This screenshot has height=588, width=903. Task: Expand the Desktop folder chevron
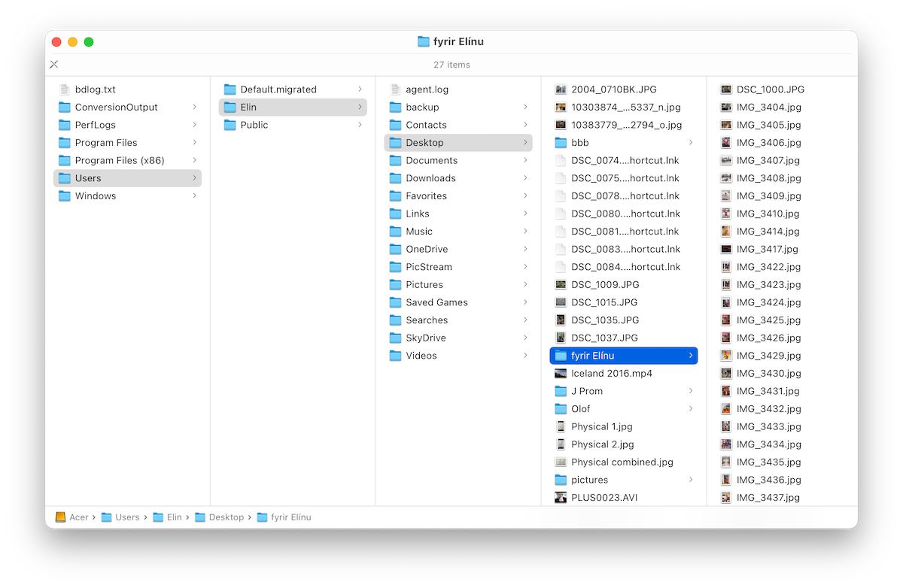pos(525,142)
